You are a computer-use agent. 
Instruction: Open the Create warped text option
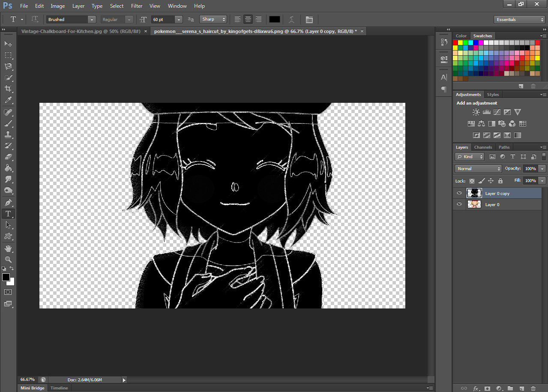click(x=292, y=19)
